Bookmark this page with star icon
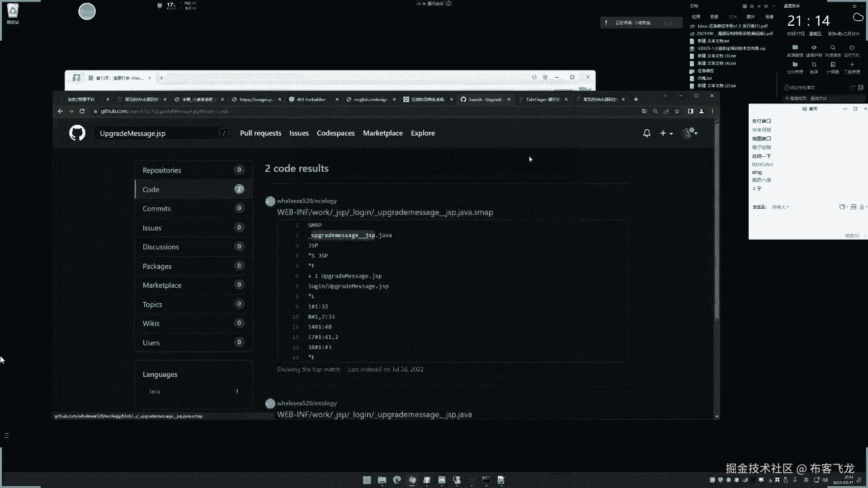This screenshot has width=868, height=488. click(x=677, y=111)
